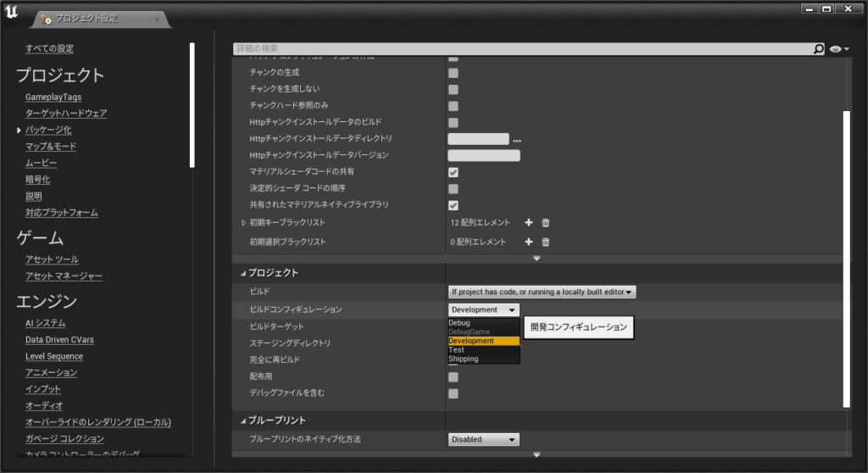Open マップ&モード settings link
868x473 pixels.
[x=51, y=147]
